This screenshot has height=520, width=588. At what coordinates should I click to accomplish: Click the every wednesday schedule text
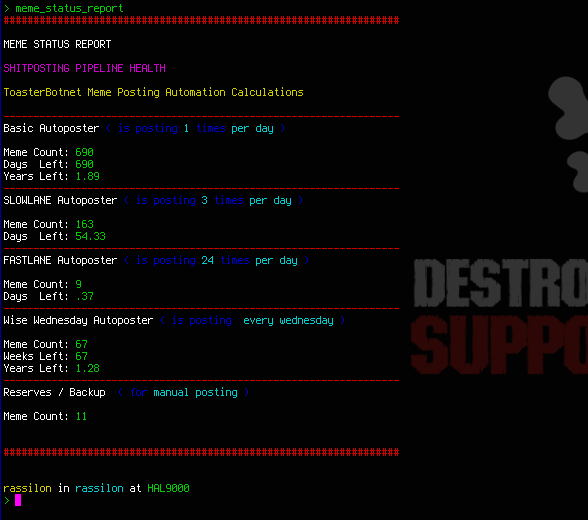(288, 321)
